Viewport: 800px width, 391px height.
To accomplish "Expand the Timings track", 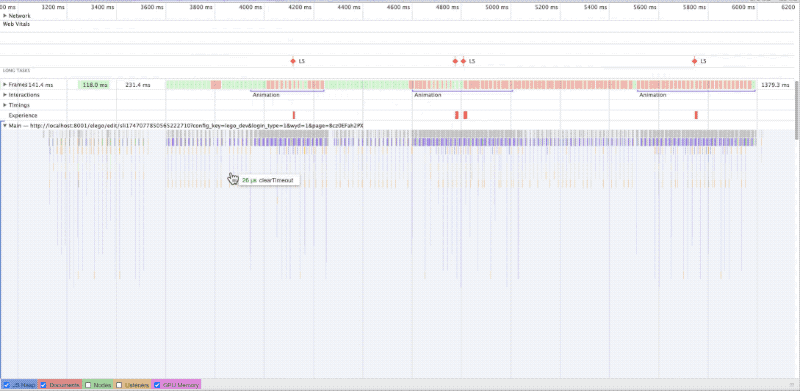I will (x=5, y=105).
